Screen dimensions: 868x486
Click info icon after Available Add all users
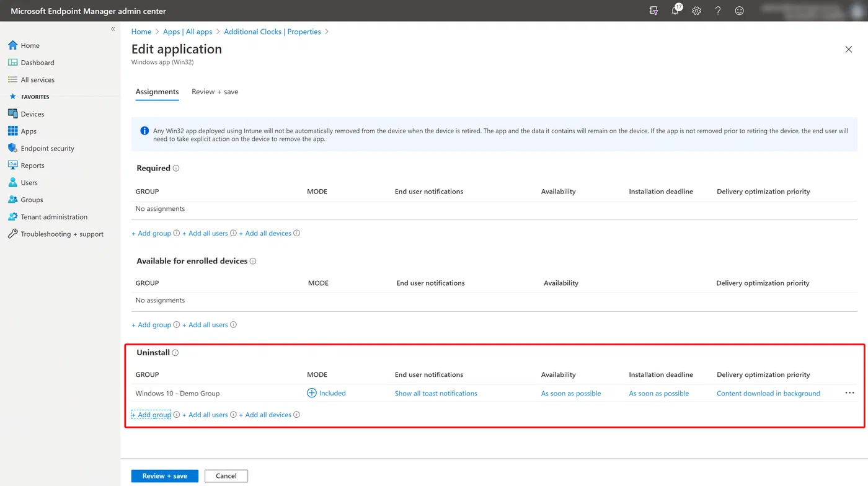pos(233,325)
